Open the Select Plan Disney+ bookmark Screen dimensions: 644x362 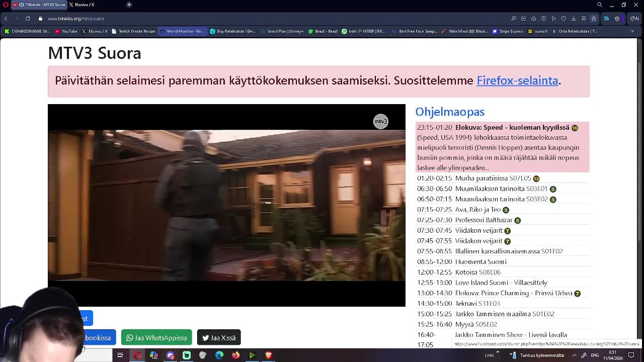click(x=282, y=31)
